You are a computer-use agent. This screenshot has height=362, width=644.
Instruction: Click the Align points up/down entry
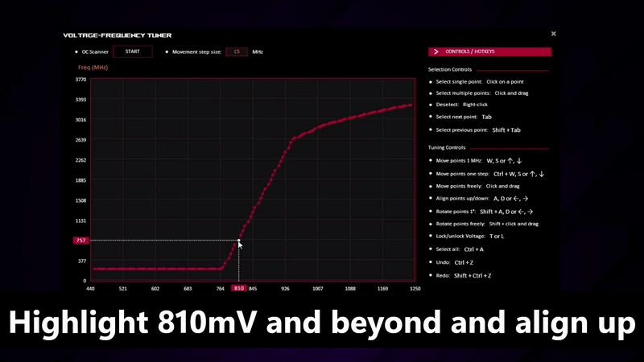(483, 198)
